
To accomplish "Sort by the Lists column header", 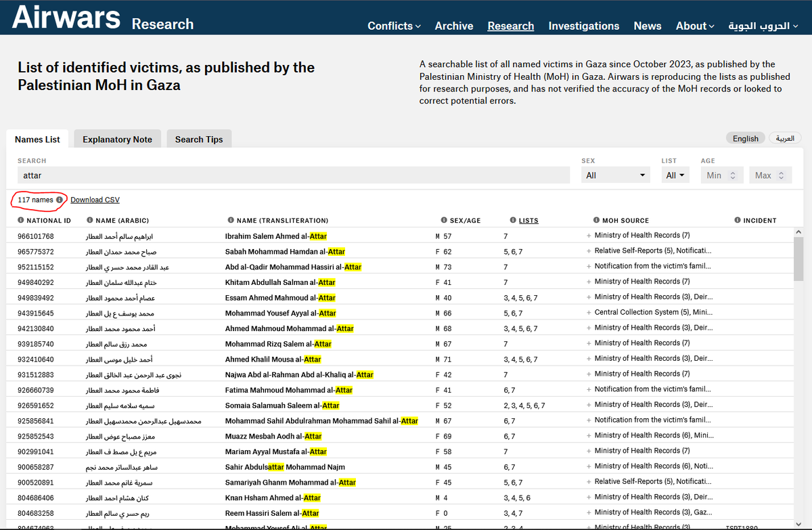I will [x=528, y=221].
